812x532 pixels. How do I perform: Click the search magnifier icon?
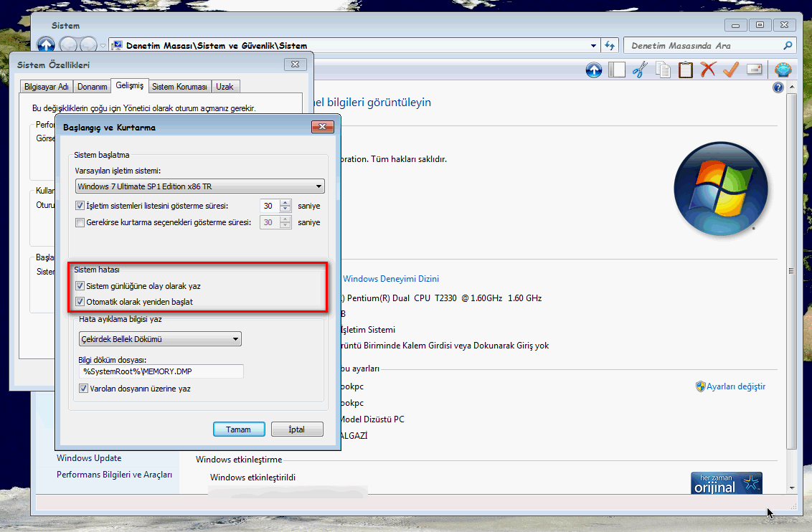tap(788, 46)
